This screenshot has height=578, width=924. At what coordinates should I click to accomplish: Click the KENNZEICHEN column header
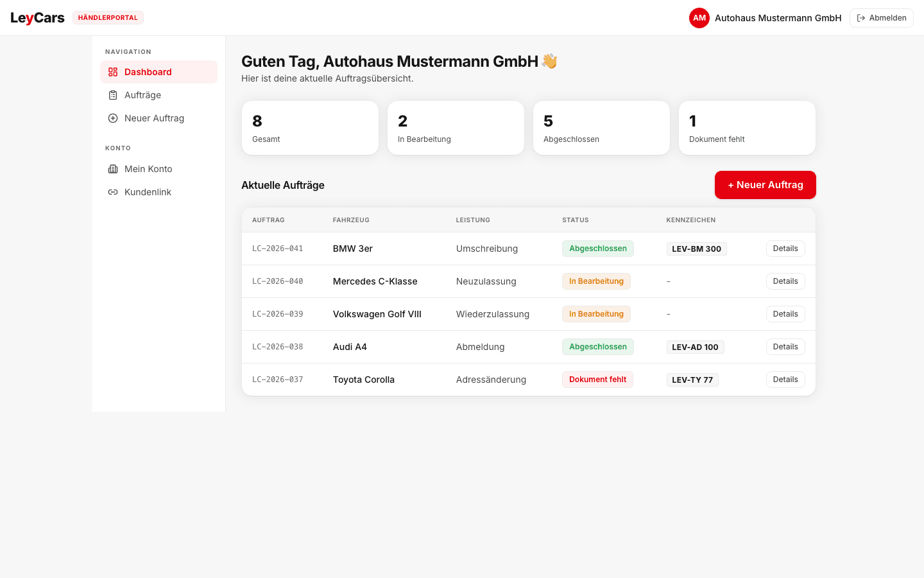[x=691, y=220]
